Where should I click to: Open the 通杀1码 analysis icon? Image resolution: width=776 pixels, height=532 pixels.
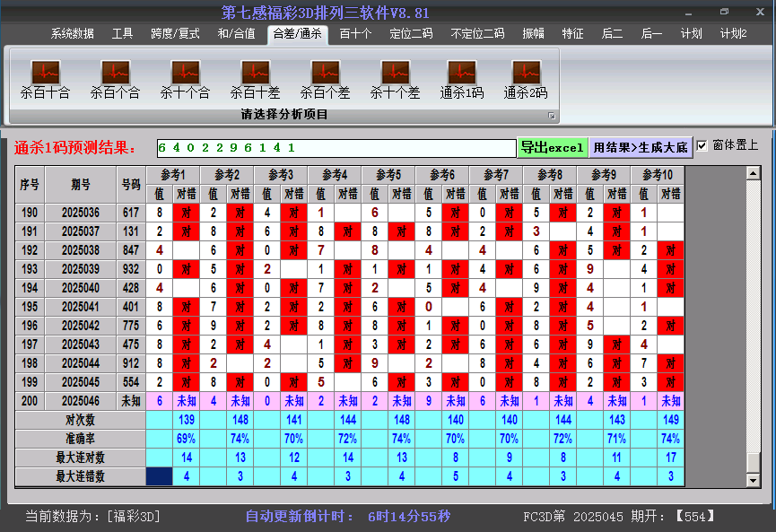tap(462, 79)
